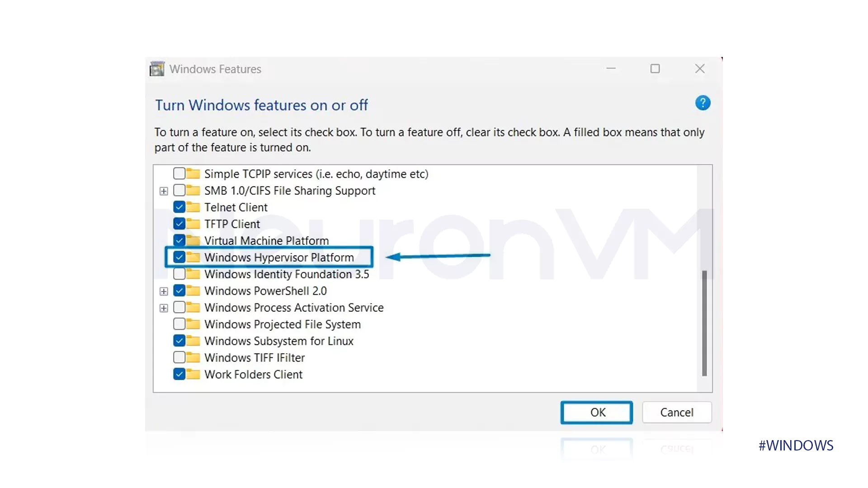
Task: Click the features list scrollbar thumb
Action: coord(704,323)
